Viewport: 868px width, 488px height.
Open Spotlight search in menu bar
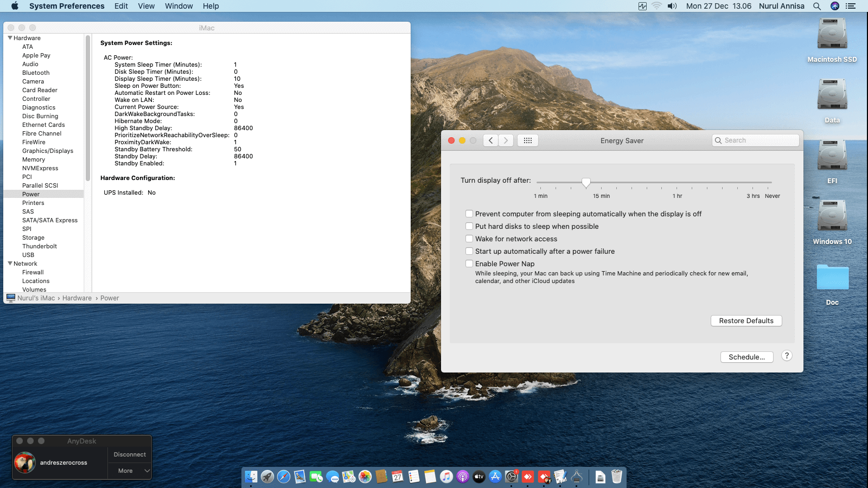click(x=817, y=6)
